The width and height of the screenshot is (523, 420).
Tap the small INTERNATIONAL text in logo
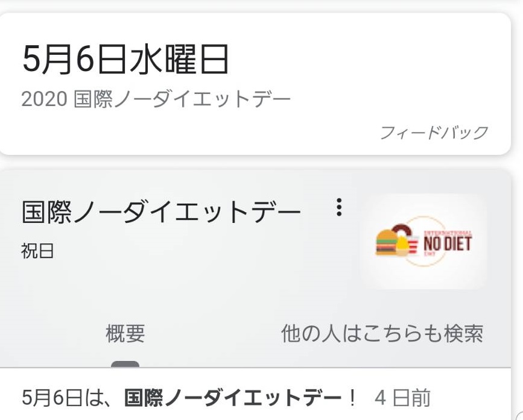pyautogui.click(x=448, y=232)
